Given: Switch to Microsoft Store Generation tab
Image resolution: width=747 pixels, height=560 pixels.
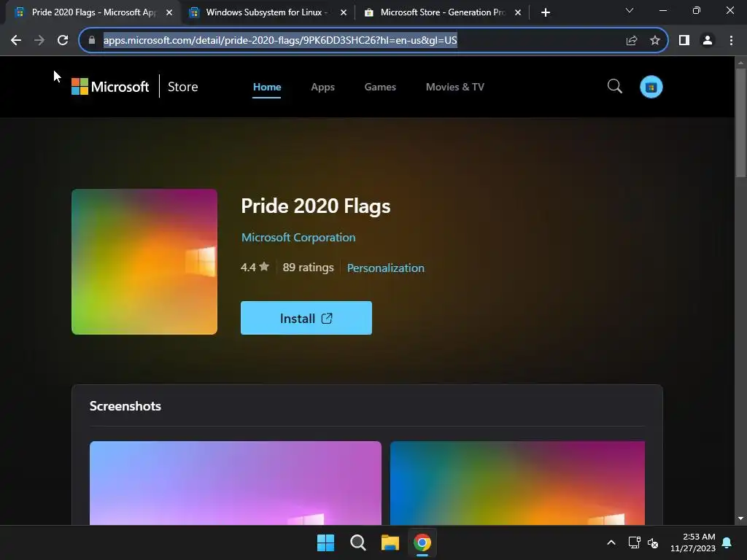Looking at the screenshot, I should (x=443, y=12).
